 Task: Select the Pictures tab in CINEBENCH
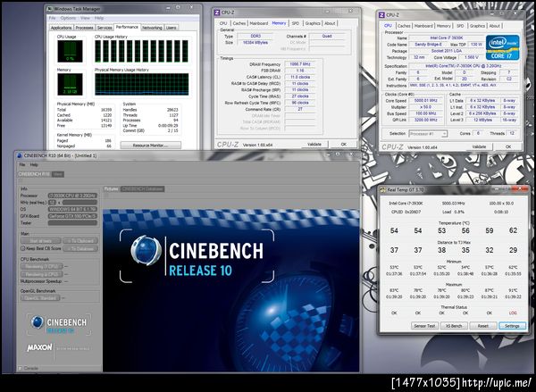click(111, 188)
